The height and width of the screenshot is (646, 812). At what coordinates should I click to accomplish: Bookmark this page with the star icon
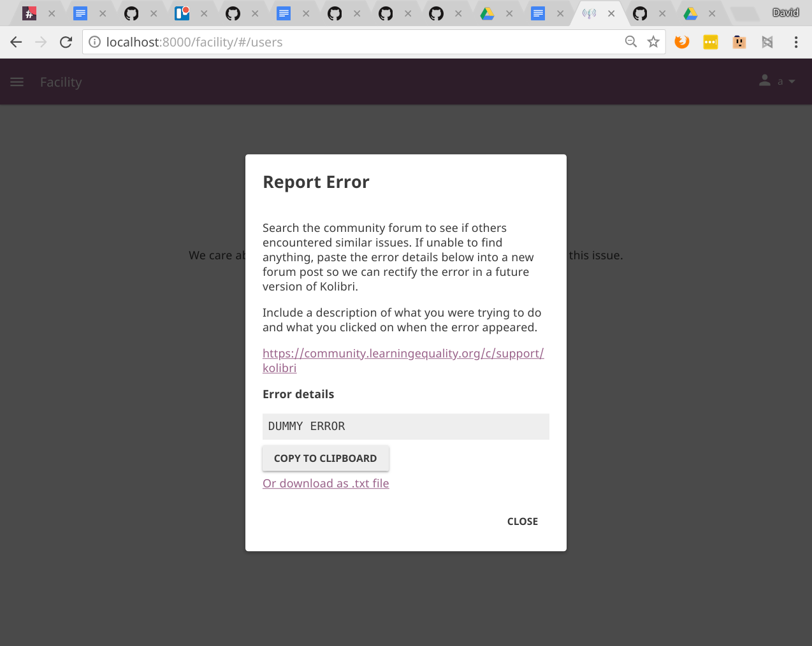point(653,42)
